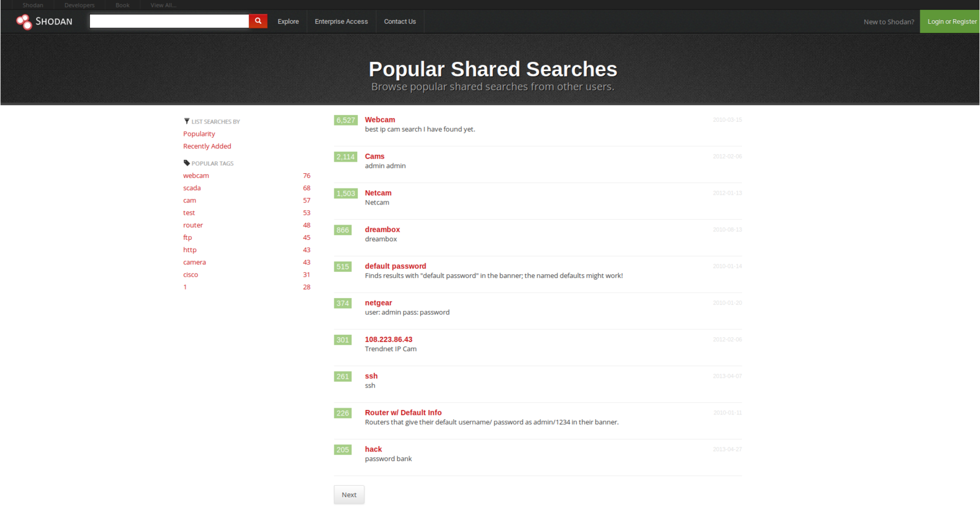Open Enterprise Access page
The image size is (980, 508).
pyautogui.click(x=341, y=21)
